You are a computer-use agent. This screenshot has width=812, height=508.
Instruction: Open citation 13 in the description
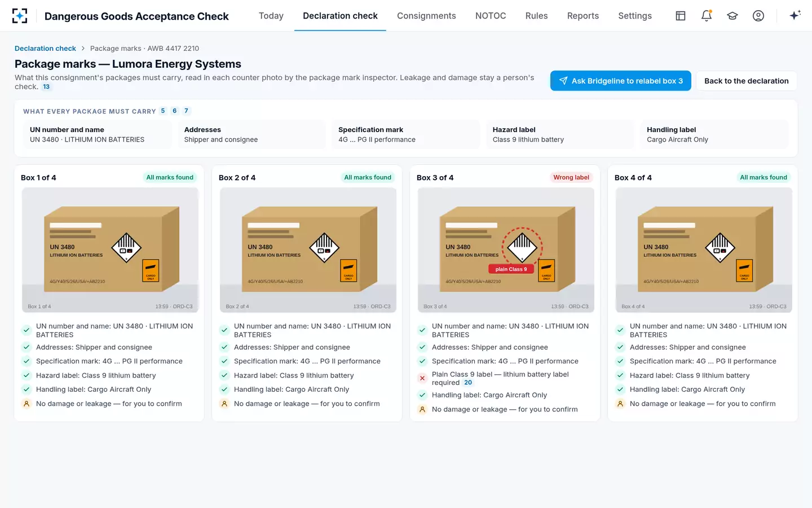[46, 87]
